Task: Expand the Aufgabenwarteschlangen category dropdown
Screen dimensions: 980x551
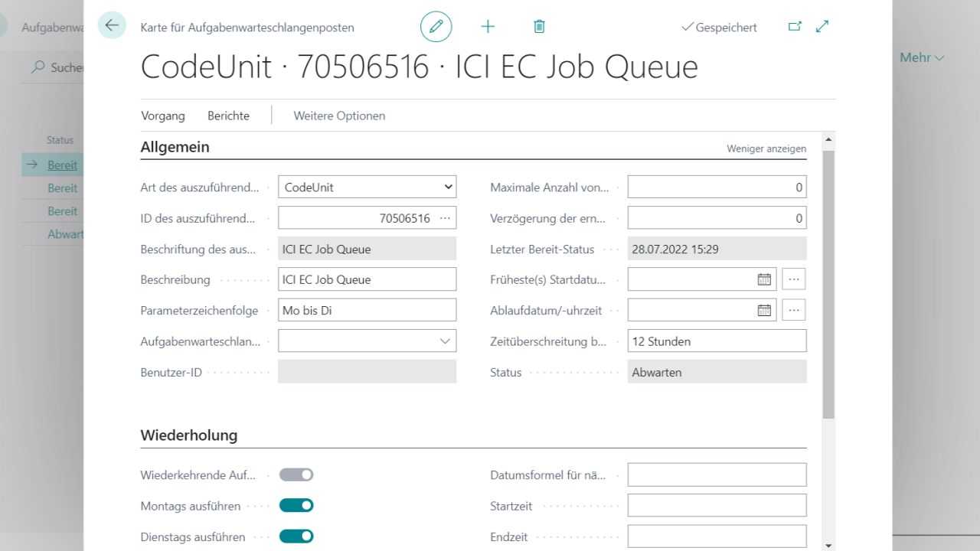Action: click(x=445, y=341)
